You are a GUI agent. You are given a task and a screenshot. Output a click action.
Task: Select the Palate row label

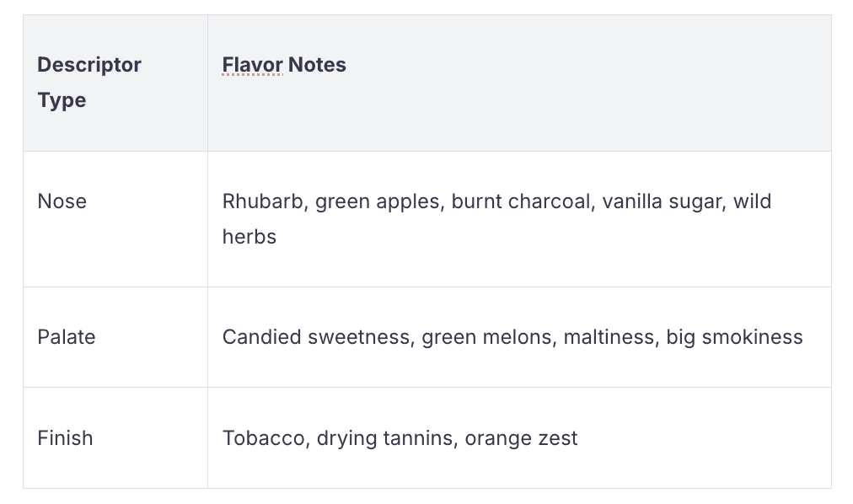(x=67, y=337)
